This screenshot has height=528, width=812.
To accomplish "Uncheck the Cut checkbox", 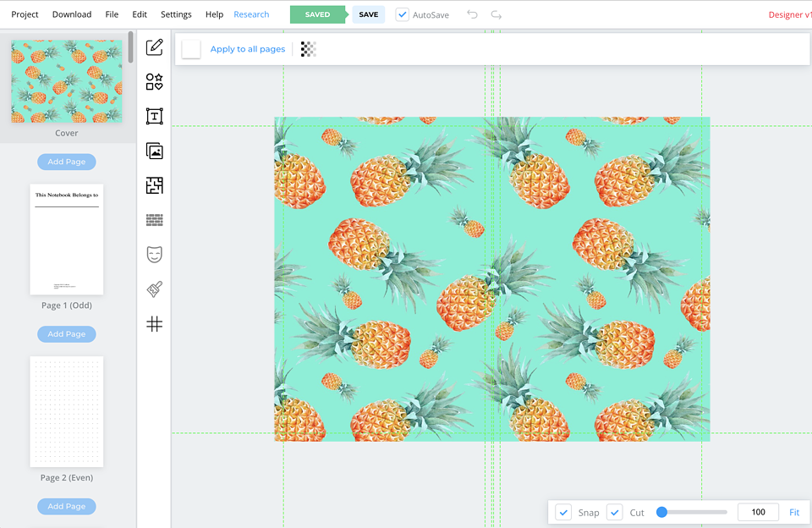I will 615,512.
